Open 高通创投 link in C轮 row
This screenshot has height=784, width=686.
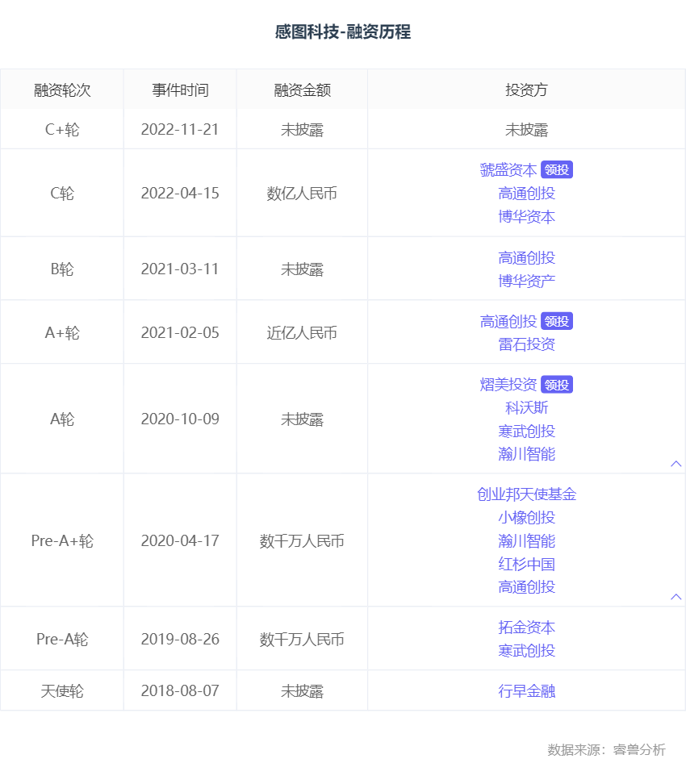(526, 193)
